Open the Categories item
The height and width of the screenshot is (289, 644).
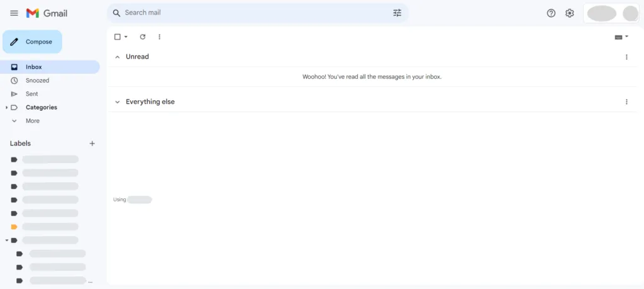coord(41,107)
